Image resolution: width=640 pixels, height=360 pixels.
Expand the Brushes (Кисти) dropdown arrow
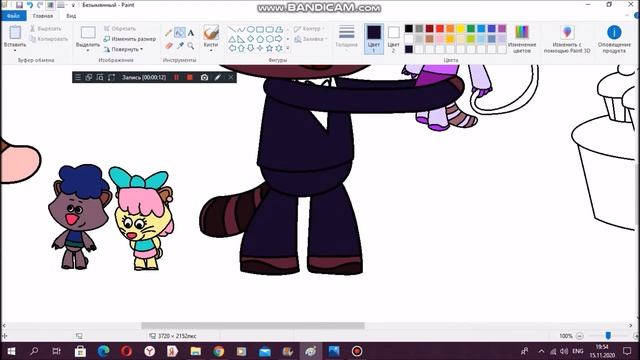tap(211, 50)
